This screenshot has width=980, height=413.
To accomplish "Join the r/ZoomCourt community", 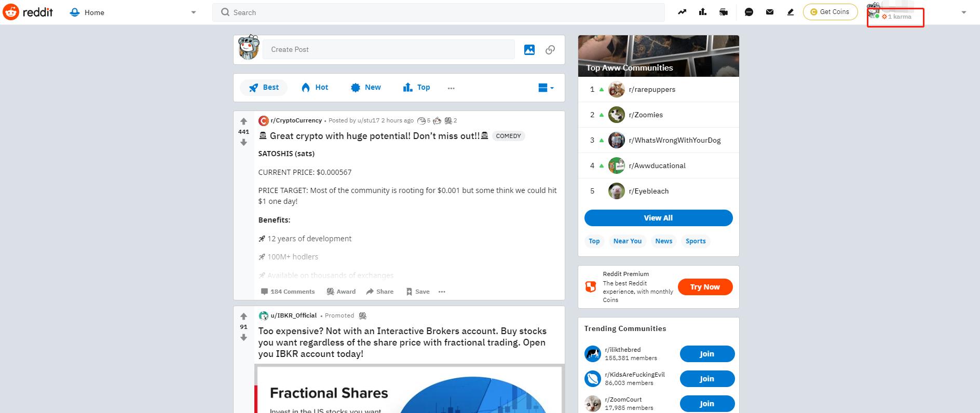I will (x=707, y=404).
